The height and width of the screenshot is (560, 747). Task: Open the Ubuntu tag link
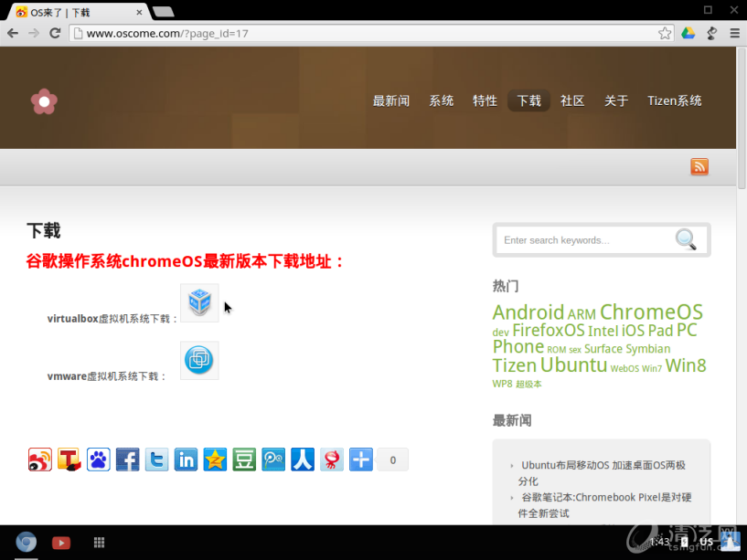point(573,365)
